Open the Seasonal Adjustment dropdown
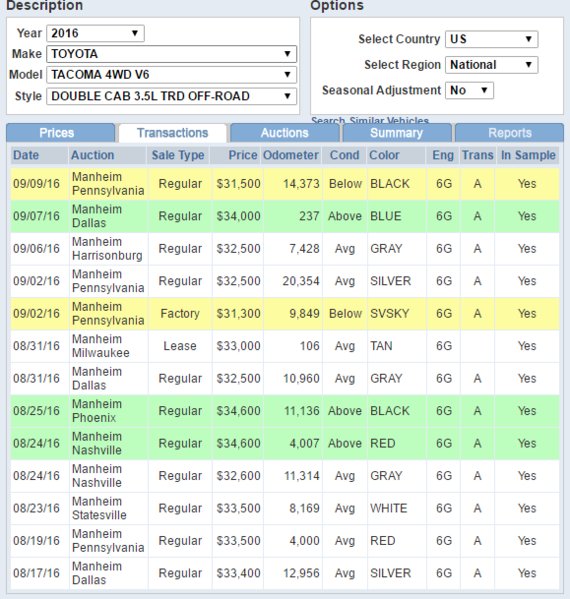 coord(469,91)
